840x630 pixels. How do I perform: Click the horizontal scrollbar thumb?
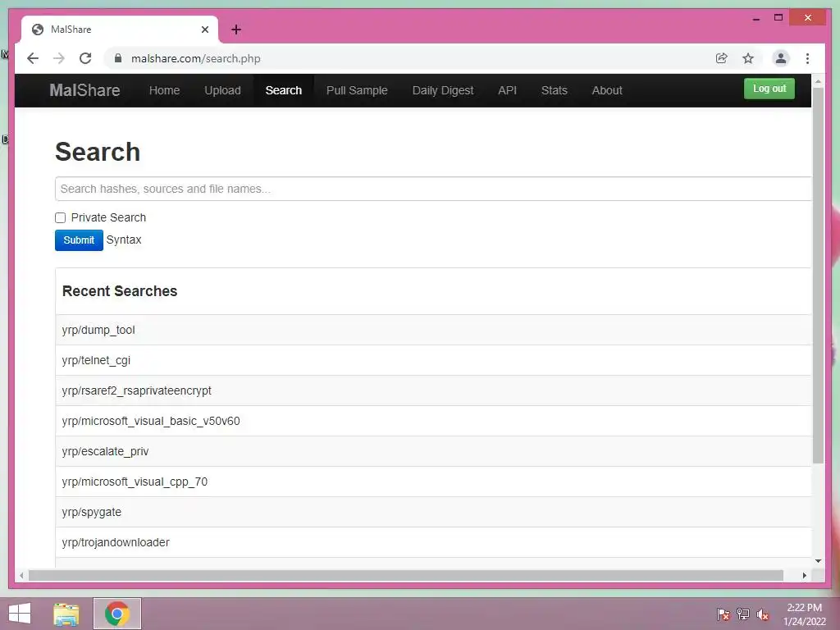405,575
